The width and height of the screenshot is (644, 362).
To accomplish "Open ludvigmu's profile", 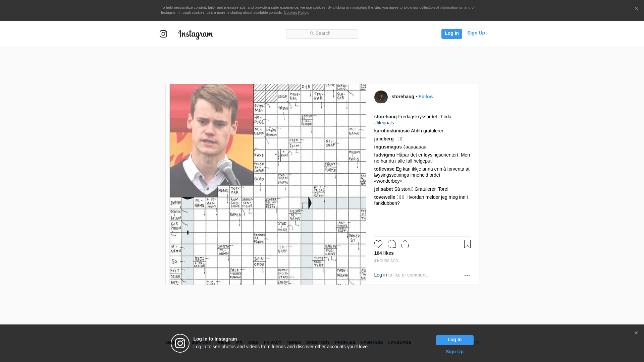I will pyautogui.click(x=384, y=155).
